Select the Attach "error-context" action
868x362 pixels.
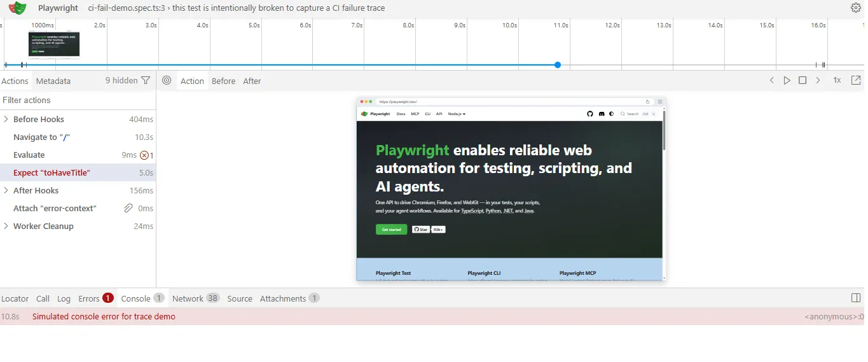point(78,209)
